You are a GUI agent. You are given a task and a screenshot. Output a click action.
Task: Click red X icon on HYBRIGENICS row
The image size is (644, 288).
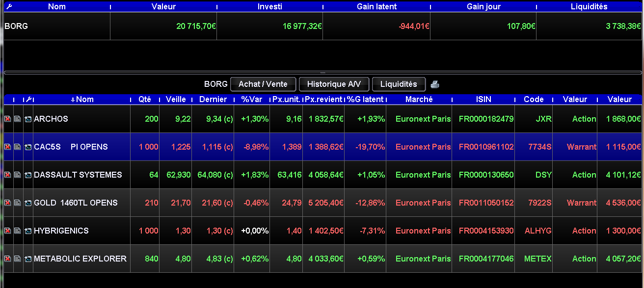(x=8, y=231)
